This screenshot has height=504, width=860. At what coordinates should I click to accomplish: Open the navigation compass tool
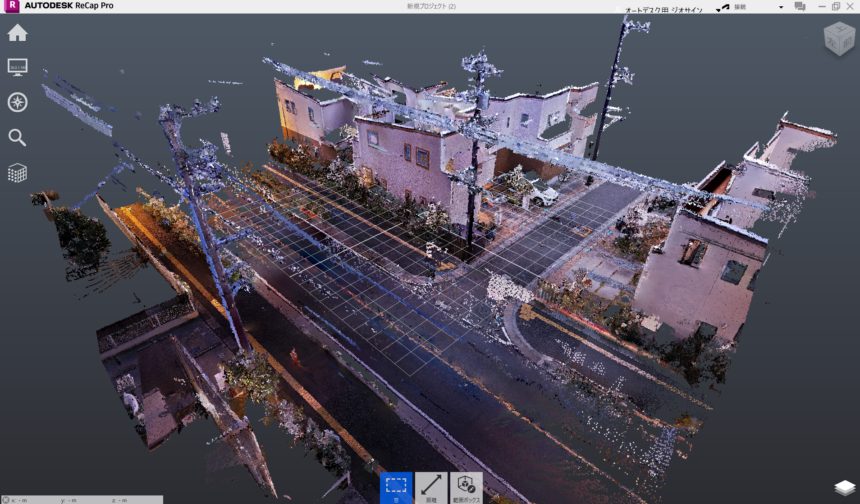click(18, 102)
